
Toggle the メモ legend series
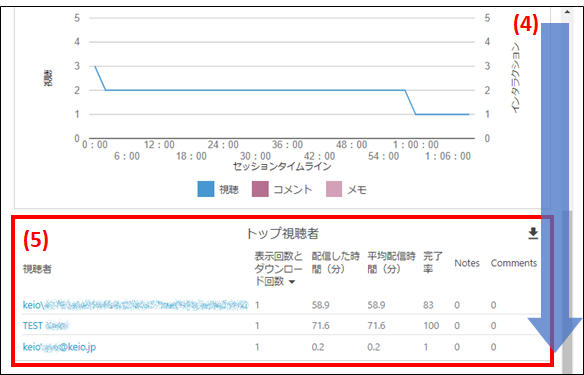346,189
